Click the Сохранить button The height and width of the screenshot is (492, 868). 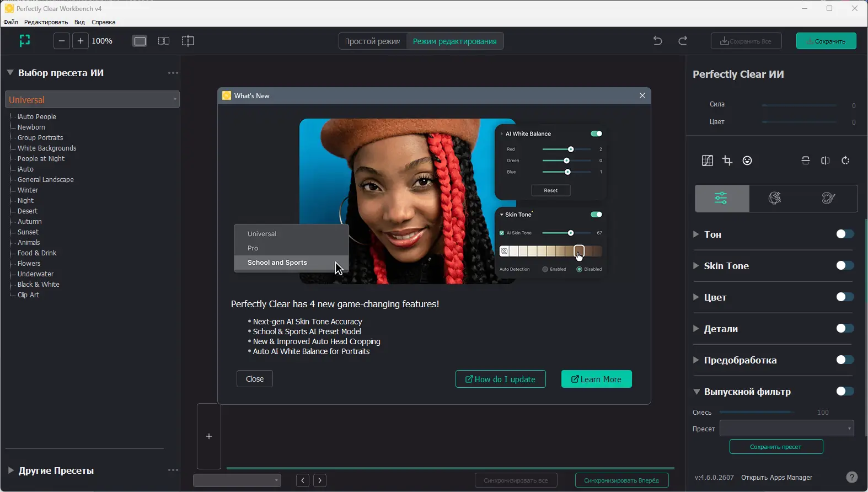(826, 41)
